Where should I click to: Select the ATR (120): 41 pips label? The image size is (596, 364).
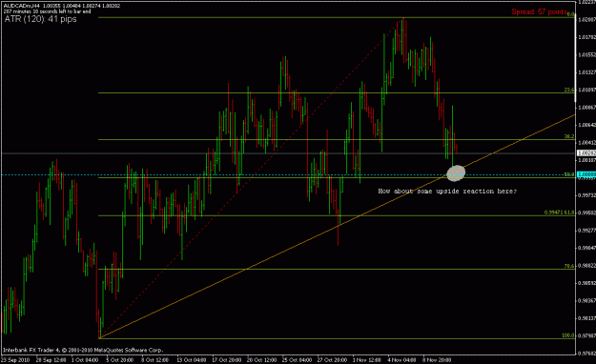(40, 19)
